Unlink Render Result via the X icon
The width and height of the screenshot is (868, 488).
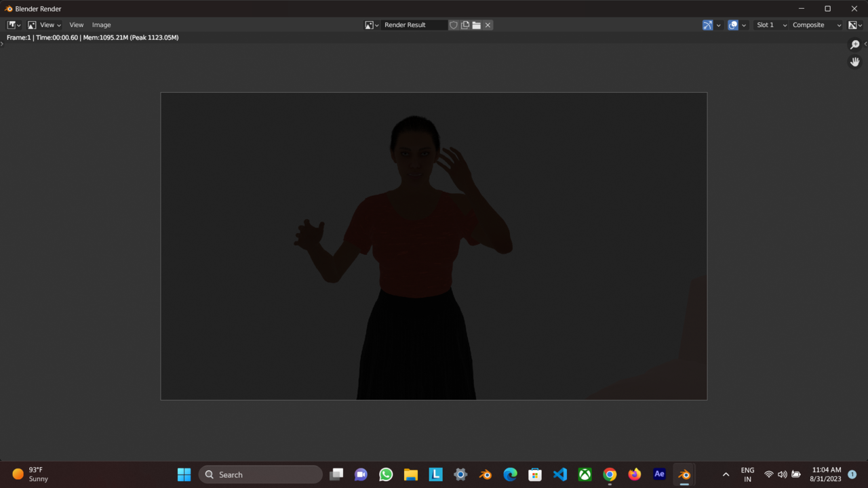pos(488,24)
